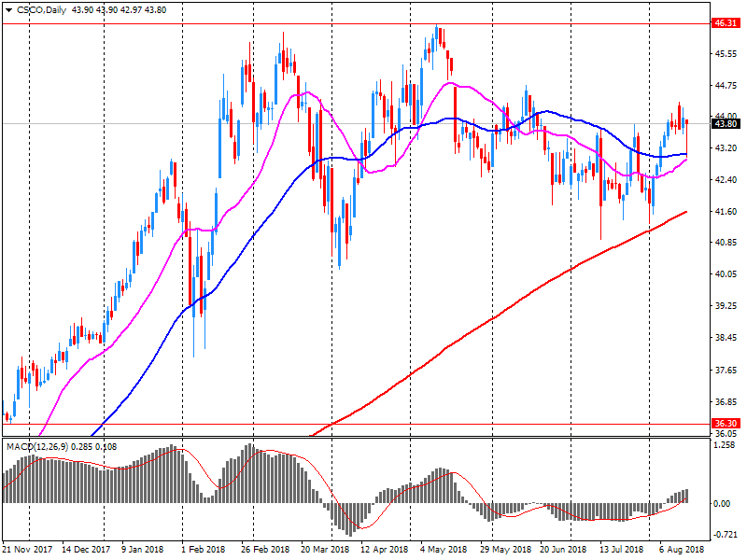Click the 20 Mar 2018 date label
The width and height of the screenshot is (747, 560).
pyautogui.click(x=325, y=549)
